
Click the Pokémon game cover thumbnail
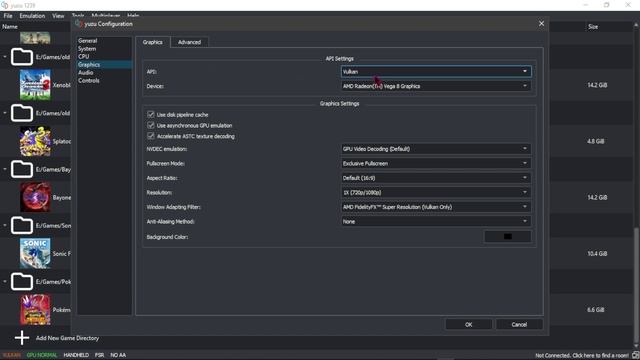point(35,309)
